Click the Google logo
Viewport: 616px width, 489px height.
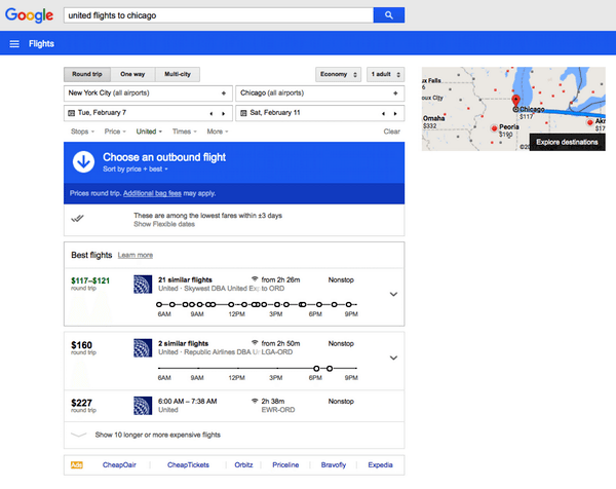(29, 15)
